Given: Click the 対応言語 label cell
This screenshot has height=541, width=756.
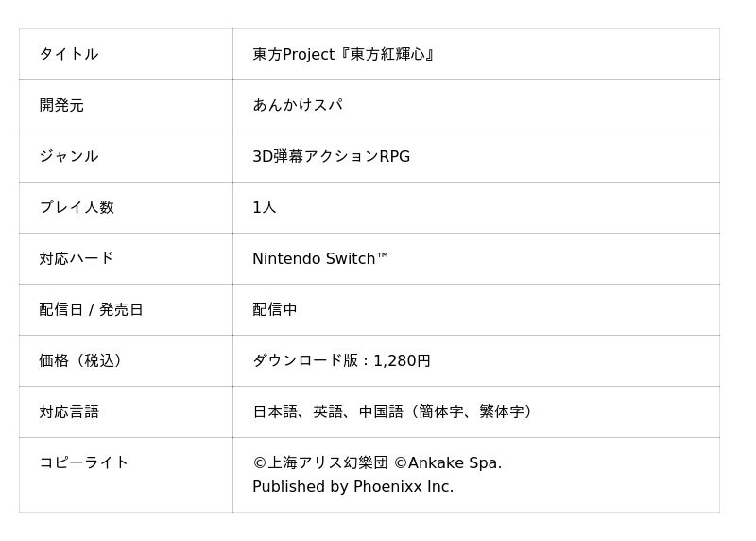Looking at the screenshot, I should (69, 412).
